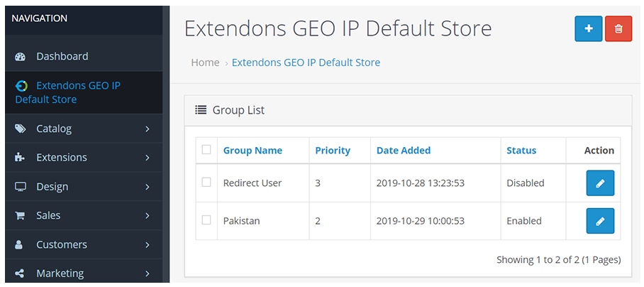This screenshot has height=287, width=644.
Task: Click the Catalog tag icon
Action: [x=20, y=129]
